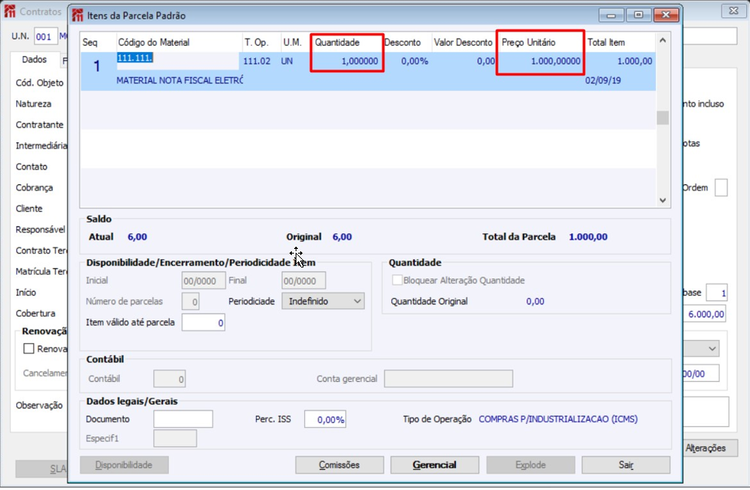Switch to the Dados tab
Screen dimensions: 750x490
(x=34, y=60)
